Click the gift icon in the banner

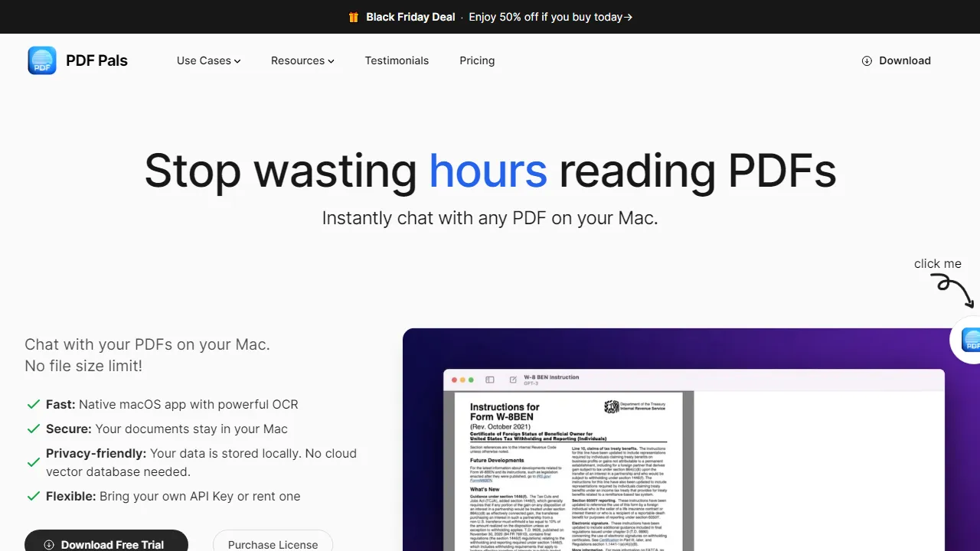pyautogui.click(x=354, y=17)
